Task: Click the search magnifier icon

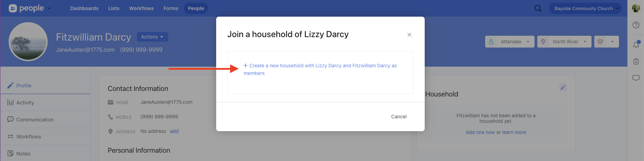Action: [538, 8]
